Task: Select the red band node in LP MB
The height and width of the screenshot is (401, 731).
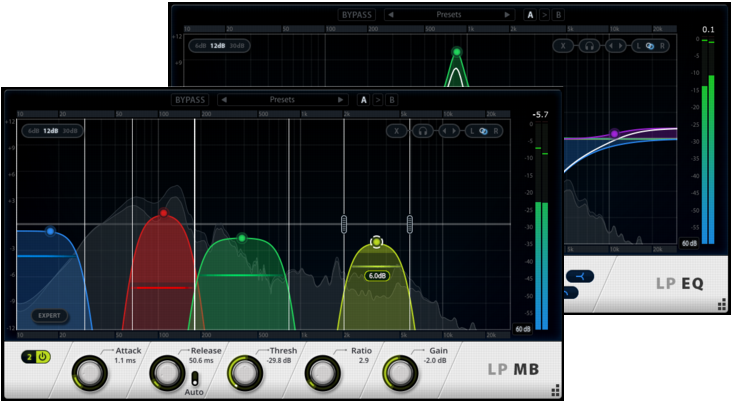Action: tap(163, 213)
